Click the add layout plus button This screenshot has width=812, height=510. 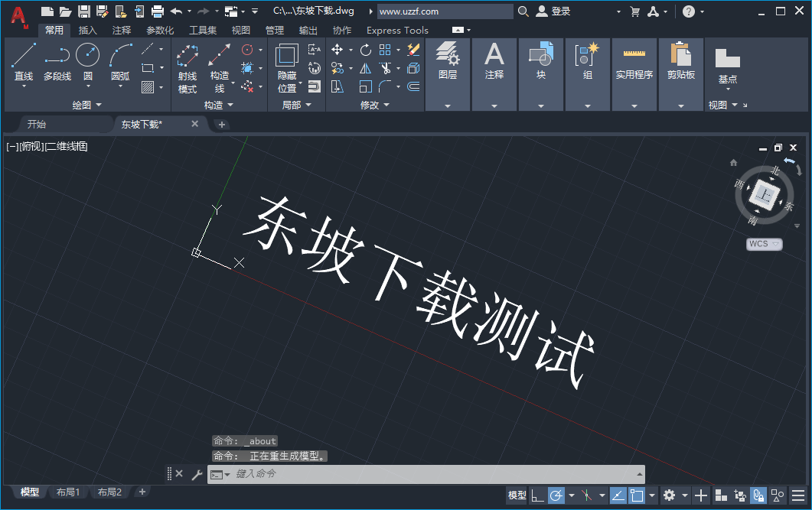point(142,492)
